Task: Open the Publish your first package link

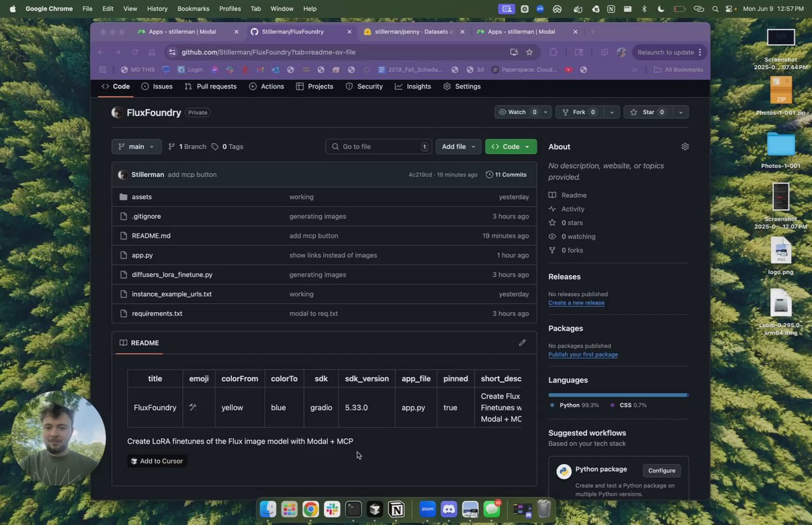Action: [x=583, y=354]
